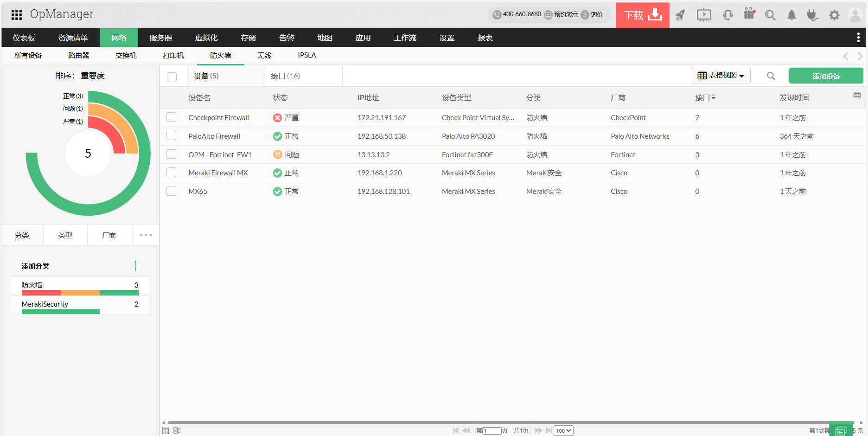Open the Checkpoint Firewall device link
Image resolution: width=868 pixels, height=436 pixels.
pos(218,117)
